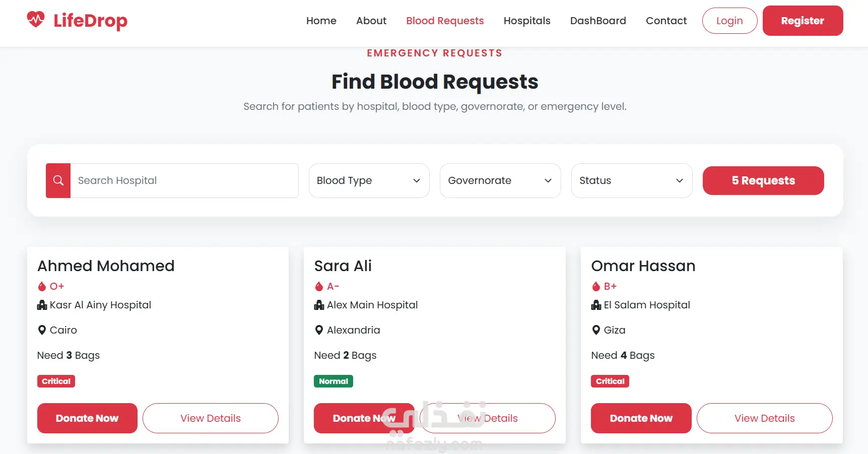This screenshot has width=868, height=454.
Task: Click the location pin icon beside Cairo
Action: [42, 330]
